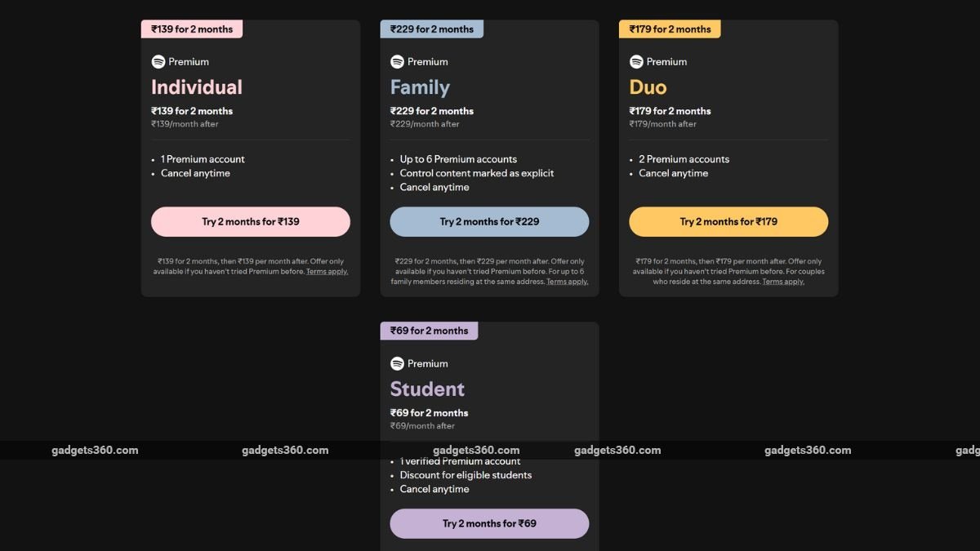Open Terms apply link under Individual plan

click(327, 272)
